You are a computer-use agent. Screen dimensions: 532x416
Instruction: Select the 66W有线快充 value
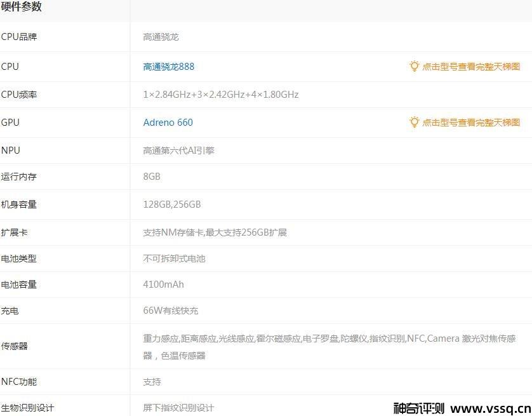point(171,311)
